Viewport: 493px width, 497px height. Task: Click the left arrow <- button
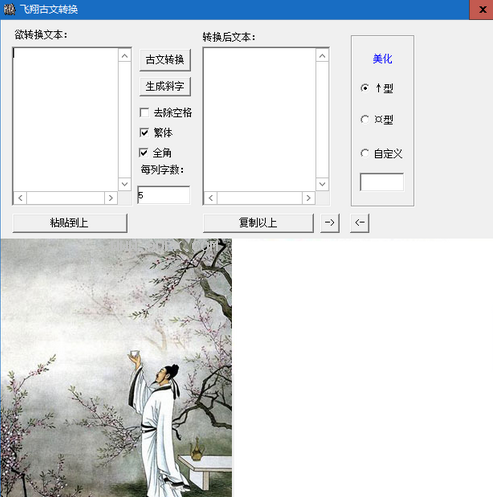pos(360,223)
